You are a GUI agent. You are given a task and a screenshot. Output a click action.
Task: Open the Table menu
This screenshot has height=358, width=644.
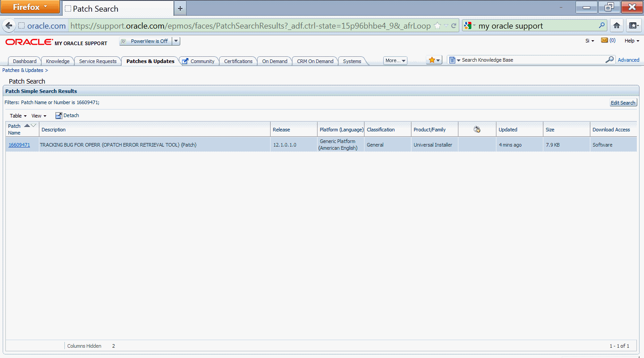18,116
